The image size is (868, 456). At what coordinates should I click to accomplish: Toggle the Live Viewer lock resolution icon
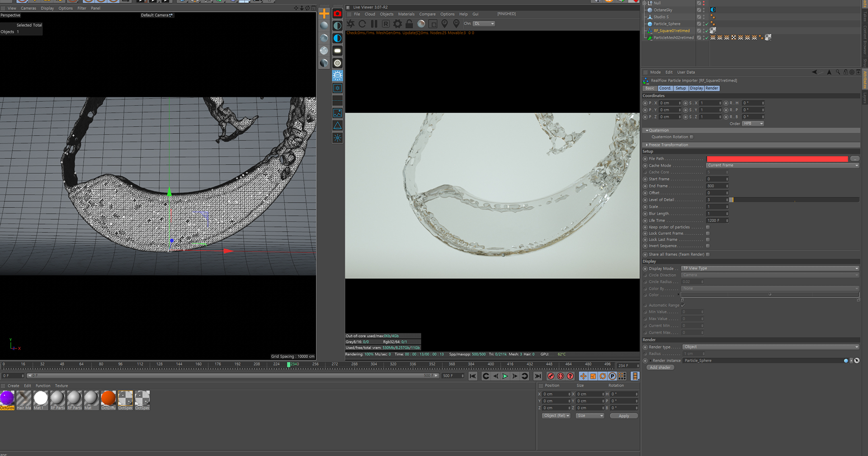[409, 24]
